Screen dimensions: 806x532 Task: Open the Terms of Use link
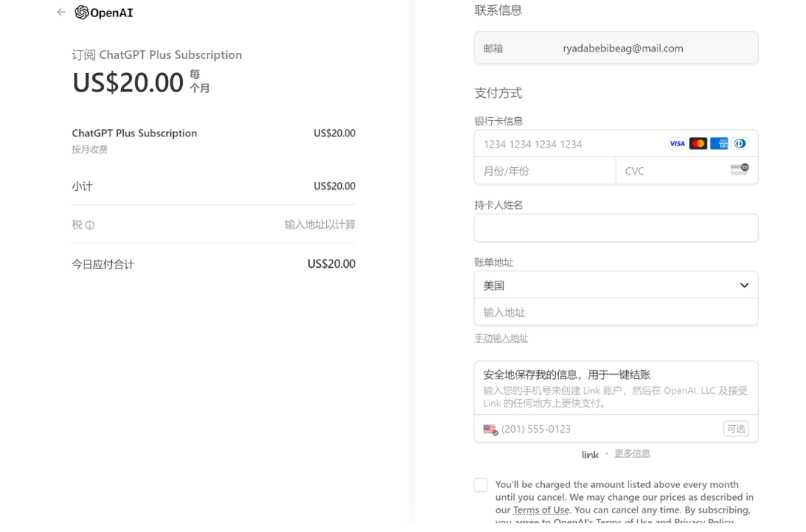(x=541, y=510)
